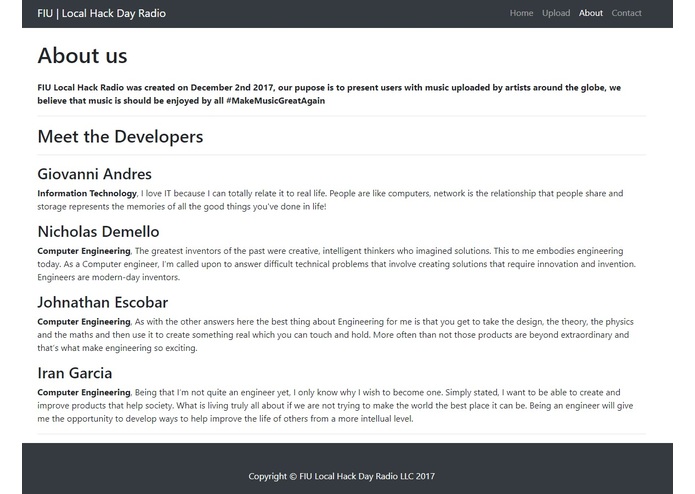Viewport: 695px width, 494px height.
Task: Click the text 'December 2nd 2017' in the intro
Action: tap(232, 87)
